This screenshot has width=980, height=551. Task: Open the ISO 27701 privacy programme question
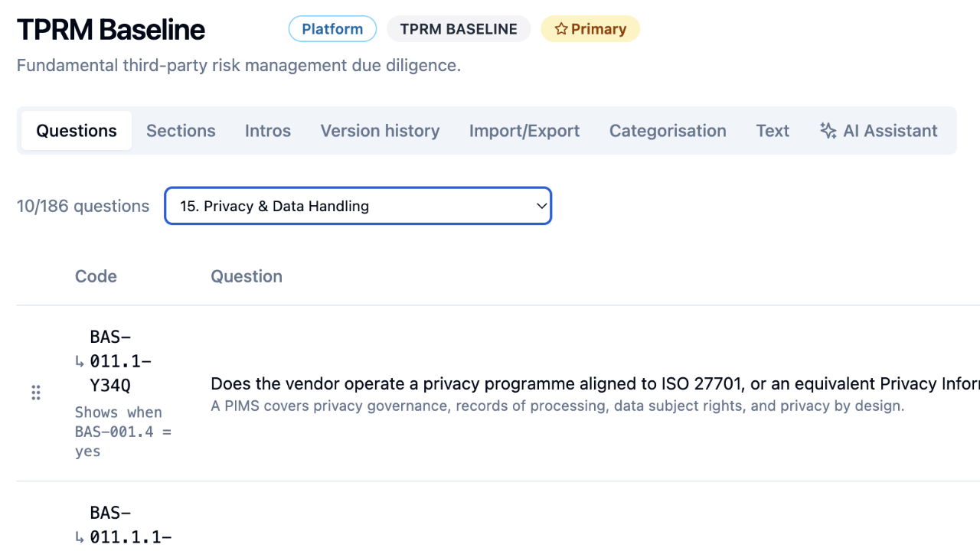595,383
